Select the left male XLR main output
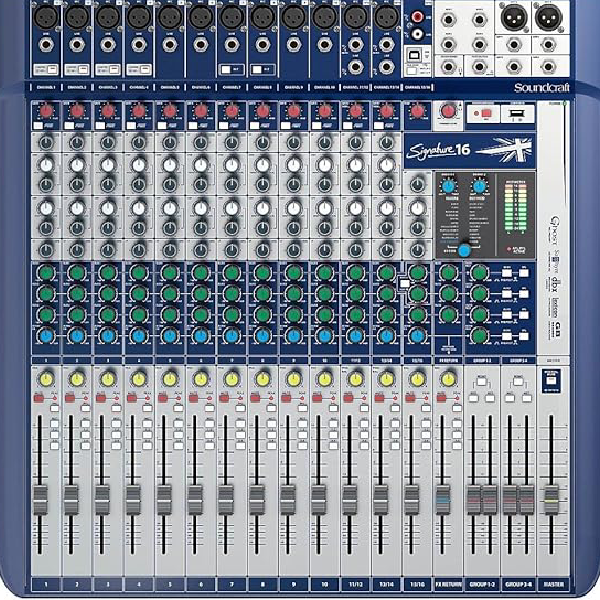Viewport: 600px width, 600px height. click(514, 18)
